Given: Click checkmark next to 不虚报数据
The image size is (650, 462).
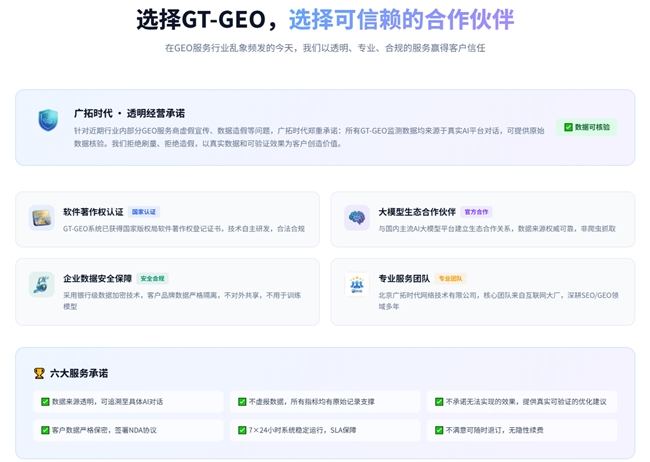Looking at the screenshot, I should coord(242,402).
